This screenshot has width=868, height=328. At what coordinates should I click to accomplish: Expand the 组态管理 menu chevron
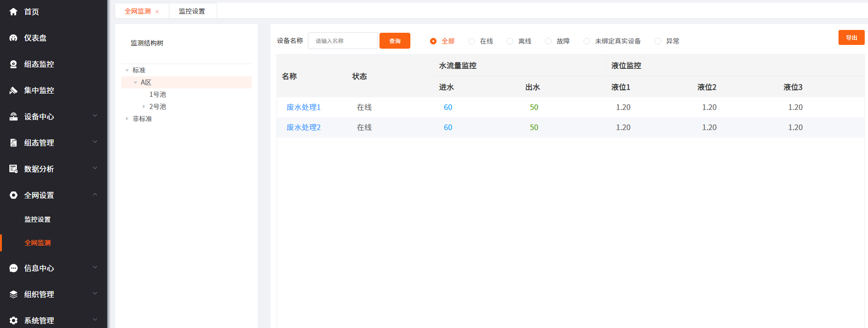pos(95,142)
